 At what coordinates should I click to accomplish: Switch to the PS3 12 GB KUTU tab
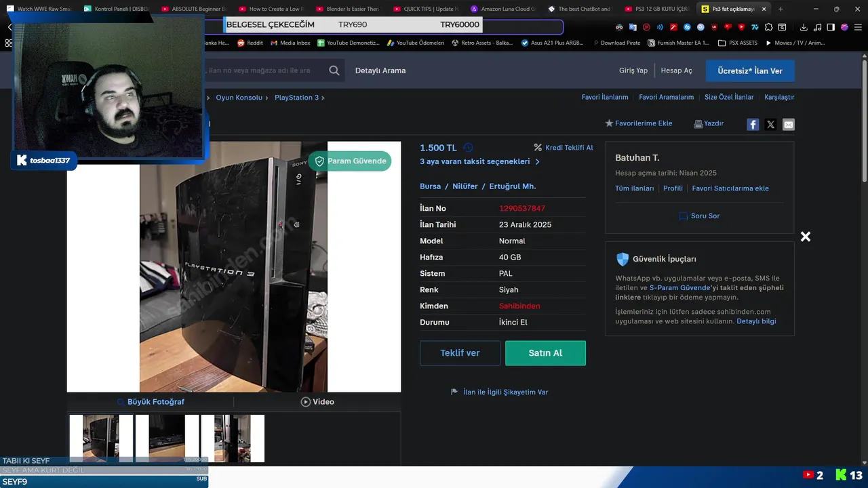click(657, 9)
